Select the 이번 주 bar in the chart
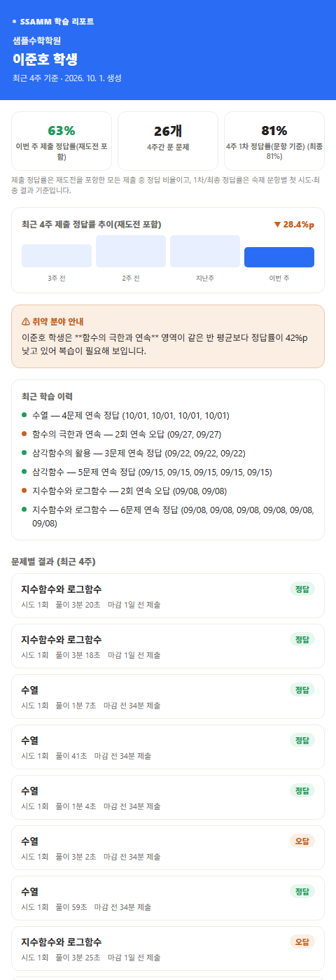Image resolution: width=336 pixels, height=980 pixels. pyautogui.click(x=279, y=257)
